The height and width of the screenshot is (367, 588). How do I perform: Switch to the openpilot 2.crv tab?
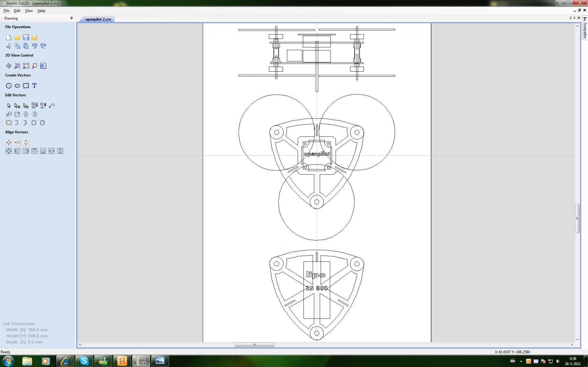pyautogui.click(x=98, y=19)
